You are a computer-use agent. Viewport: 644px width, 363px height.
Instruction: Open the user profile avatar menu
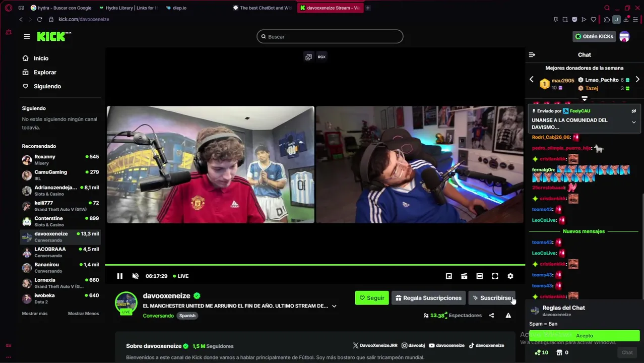[624, 36]
